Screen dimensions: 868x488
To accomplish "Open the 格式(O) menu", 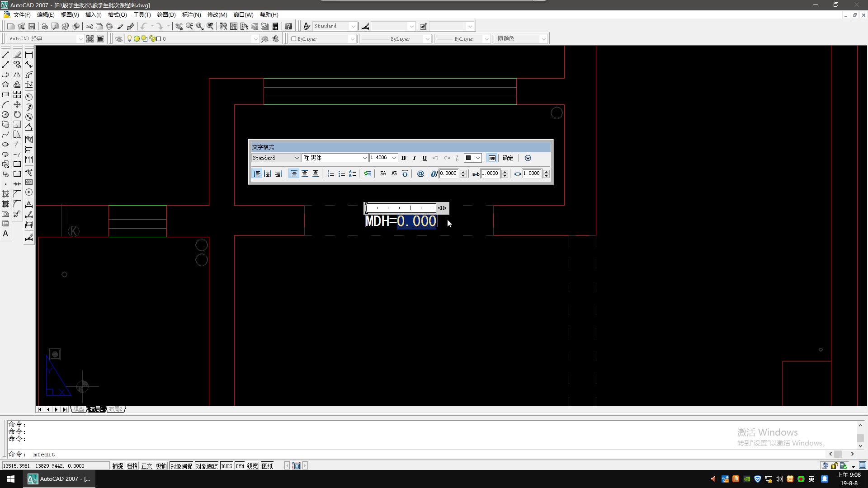I will 117,15.
